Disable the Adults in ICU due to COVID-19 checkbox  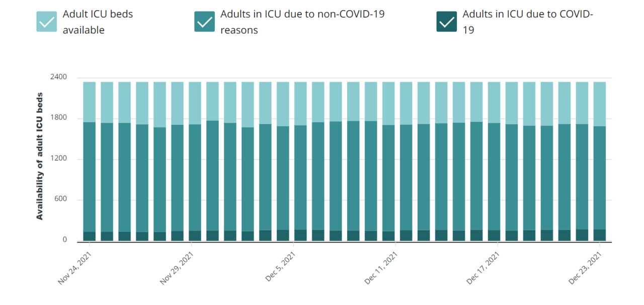(447, 22)
